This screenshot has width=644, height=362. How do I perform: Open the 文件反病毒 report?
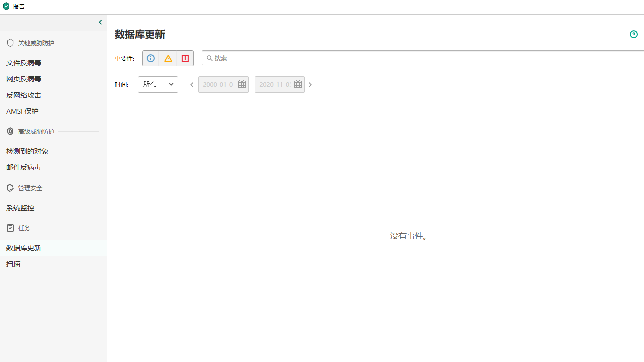point(24,63)
